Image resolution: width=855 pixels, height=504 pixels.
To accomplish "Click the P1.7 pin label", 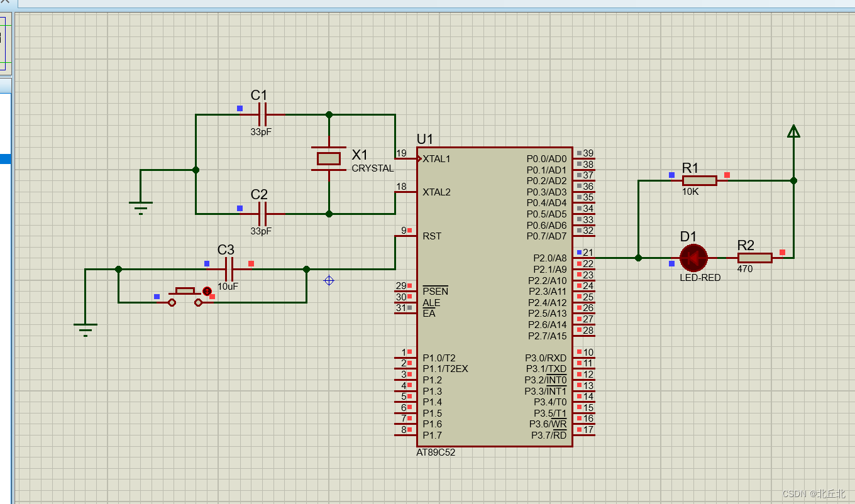I will coord(432,436).
